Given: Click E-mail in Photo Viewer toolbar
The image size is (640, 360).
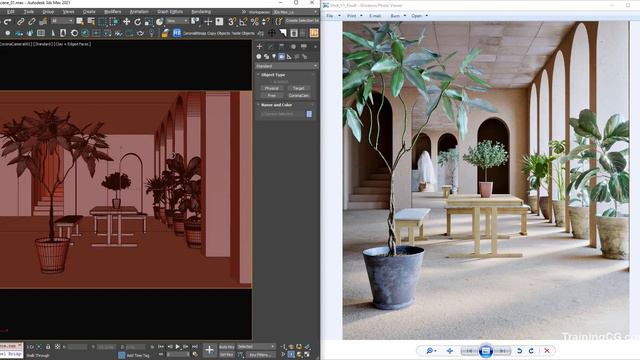Looking at the screenshot, I should click(x=375, y=16).
